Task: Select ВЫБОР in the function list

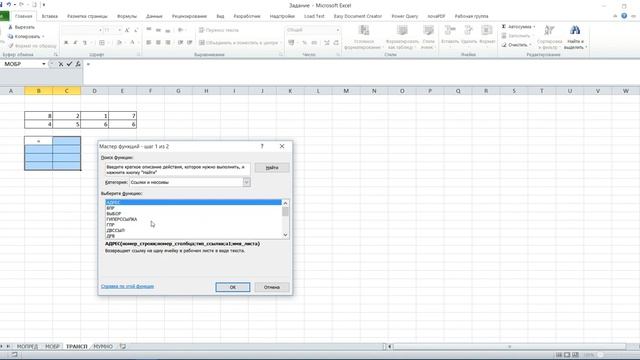Action: 193,213
